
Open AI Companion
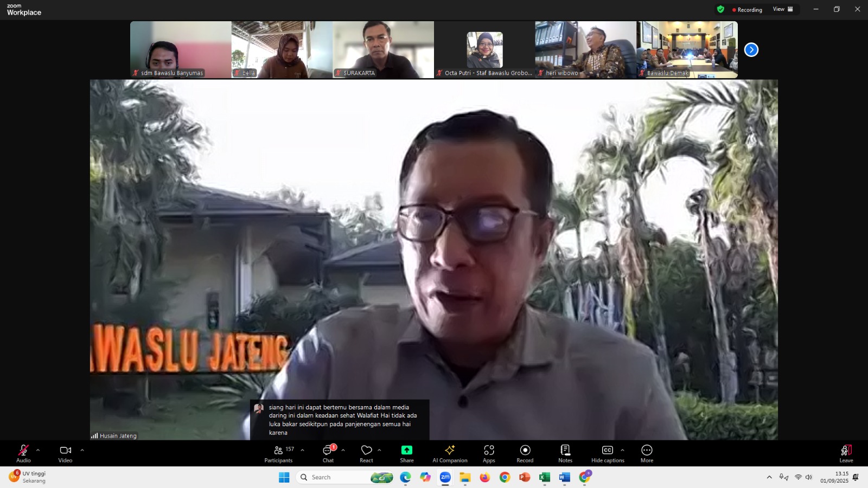point(450,453)
